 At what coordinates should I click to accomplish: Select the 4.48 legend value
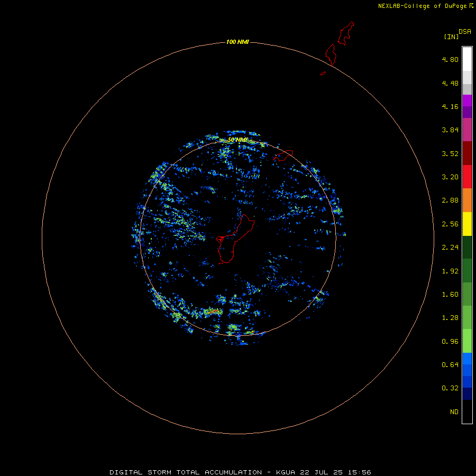point(450,83)
